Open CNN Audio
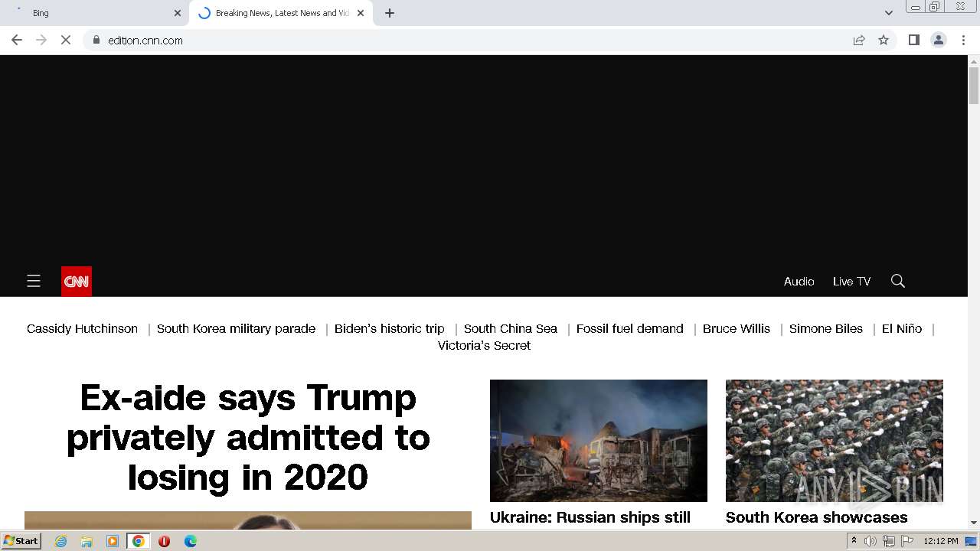This screenshot has width=980, height=551. coord(799,282)
